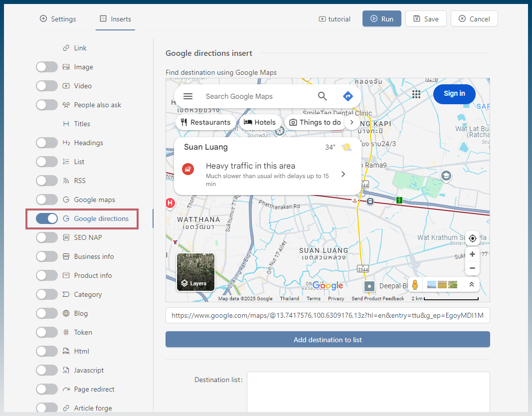Click the map imagery thumbnails strip
Screen dimensions: 532x416
(442, 284)
